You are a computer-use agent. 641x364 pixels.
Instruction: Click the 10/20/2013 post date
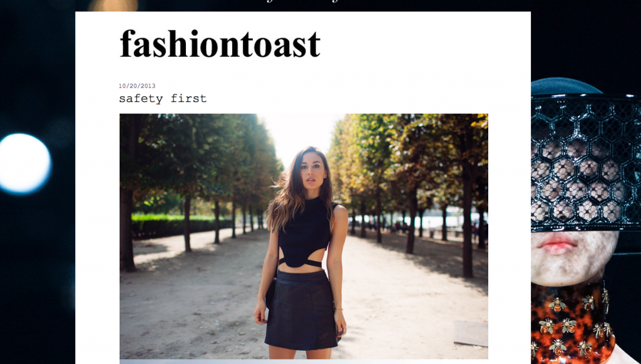tap(137, 86)
